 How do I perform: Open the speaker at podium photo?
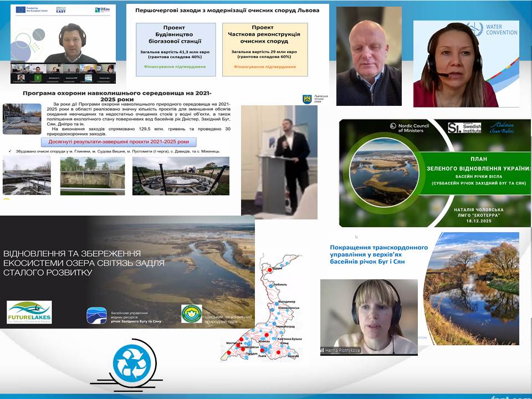pos(279,160)
